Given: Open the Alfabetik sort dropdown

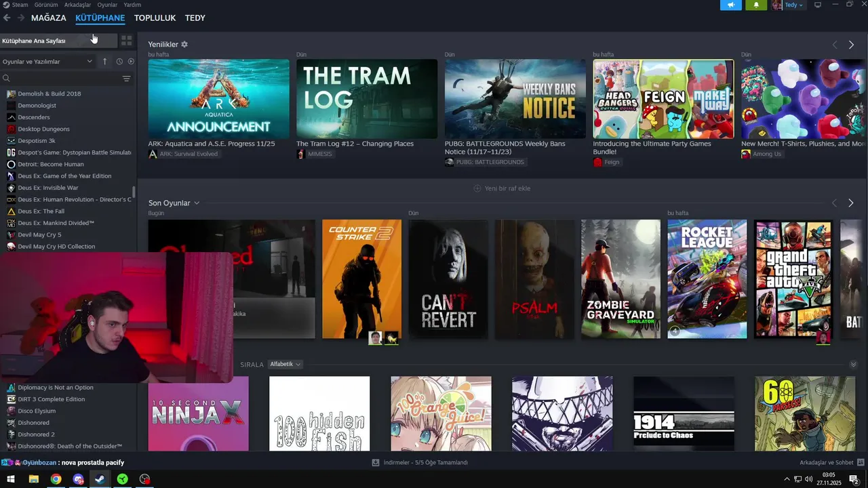Looking at the screenshot, I should [285, 364].
